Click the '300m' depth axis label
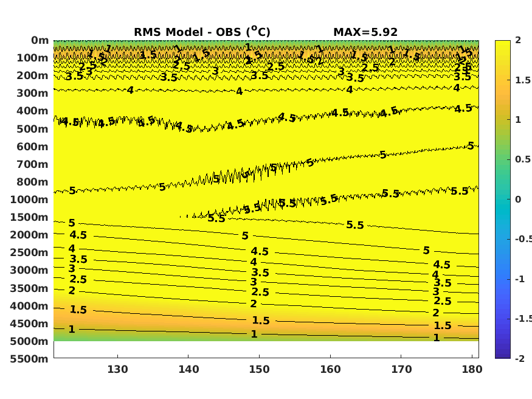 coord(33,93)
